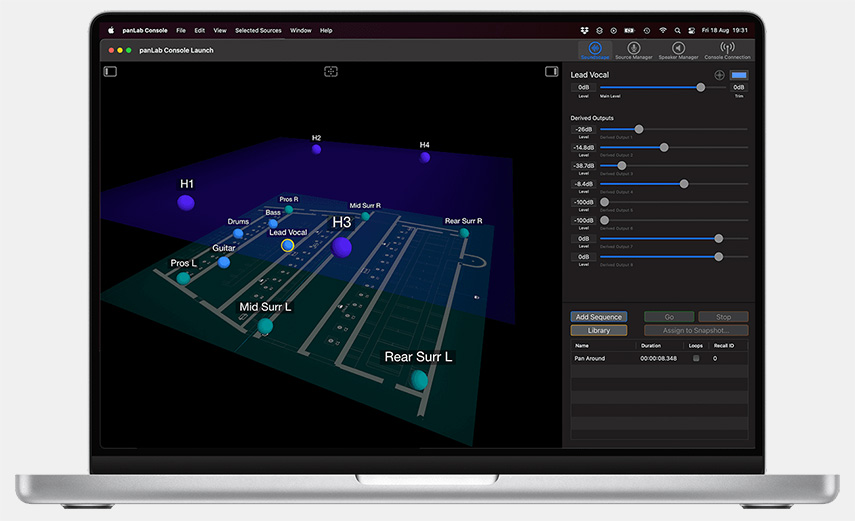Open the Console Connection panel

pyautogui.click(x=727, y=50)
